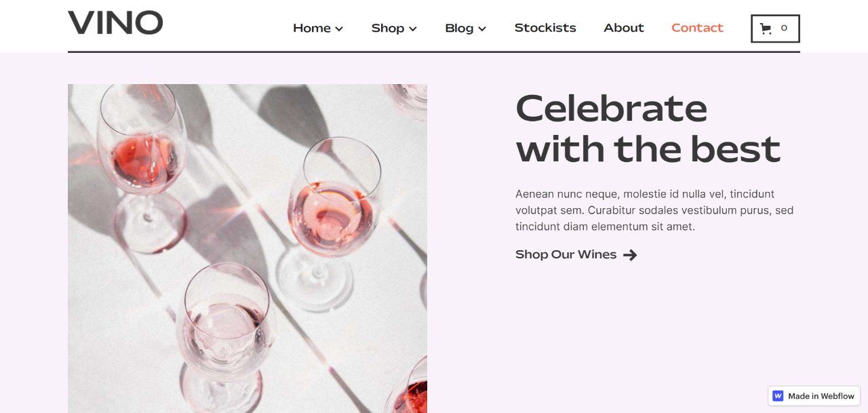Click the Blog nav label
868x413 pixels.
tap(459, 28)
